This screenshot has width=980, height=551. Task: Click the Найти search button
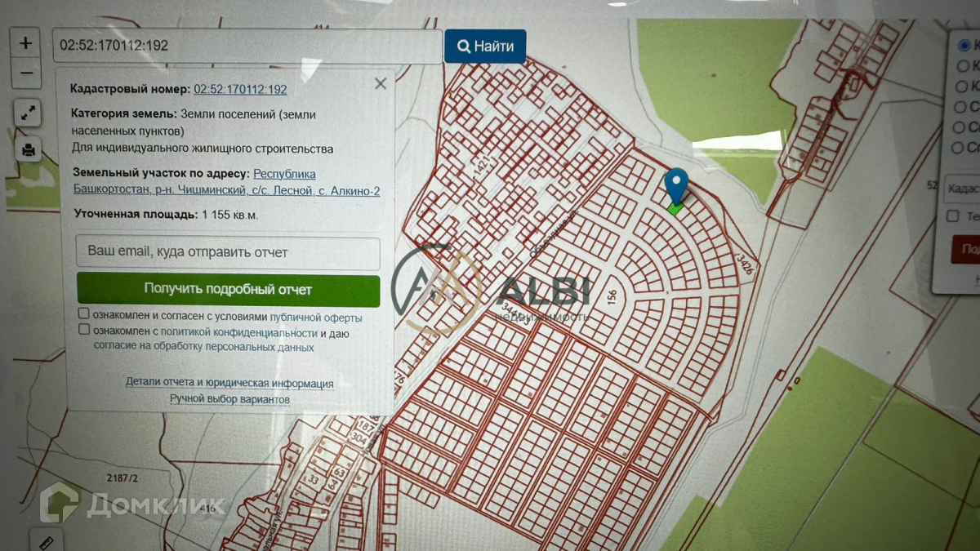[x=485, y=47]
